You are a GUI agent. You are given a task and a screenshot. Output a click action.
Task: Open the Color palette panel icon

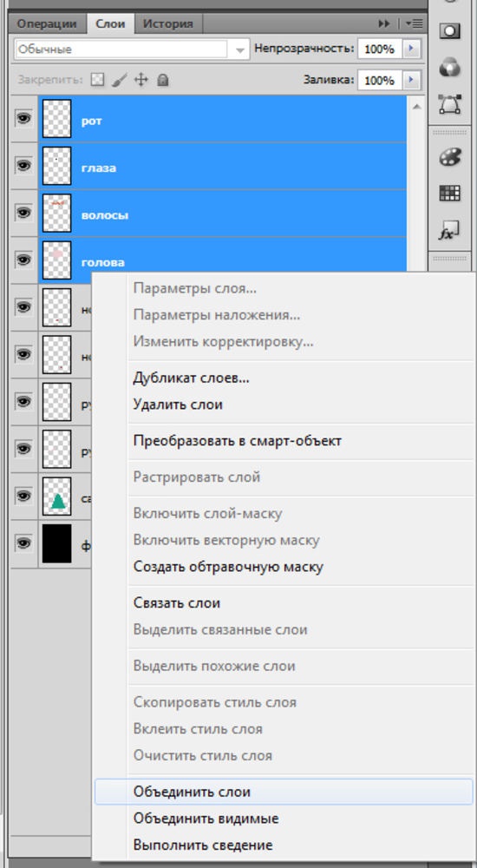(x=449, y=157)
